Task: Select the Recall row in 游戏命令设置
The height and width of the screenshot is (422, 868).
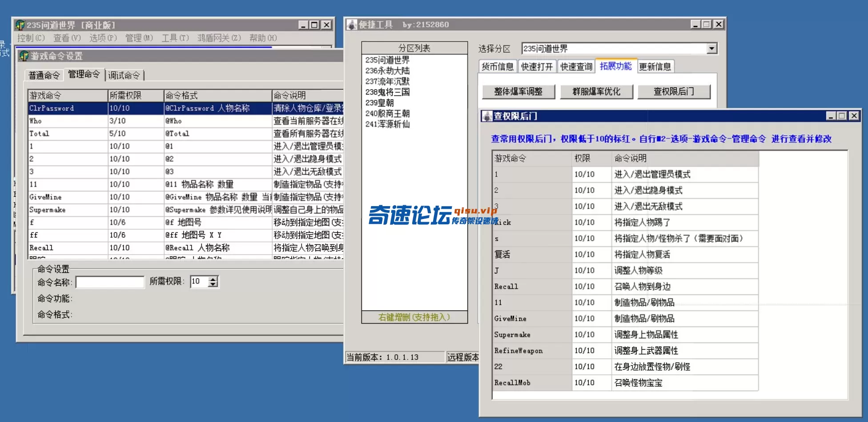Action: click(186, 248)
